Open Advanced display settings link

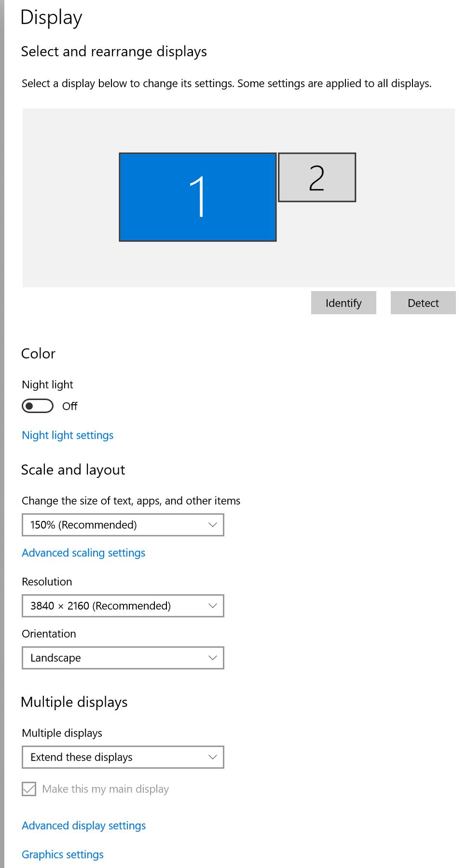pyautogui.click(x=84, y=826)
